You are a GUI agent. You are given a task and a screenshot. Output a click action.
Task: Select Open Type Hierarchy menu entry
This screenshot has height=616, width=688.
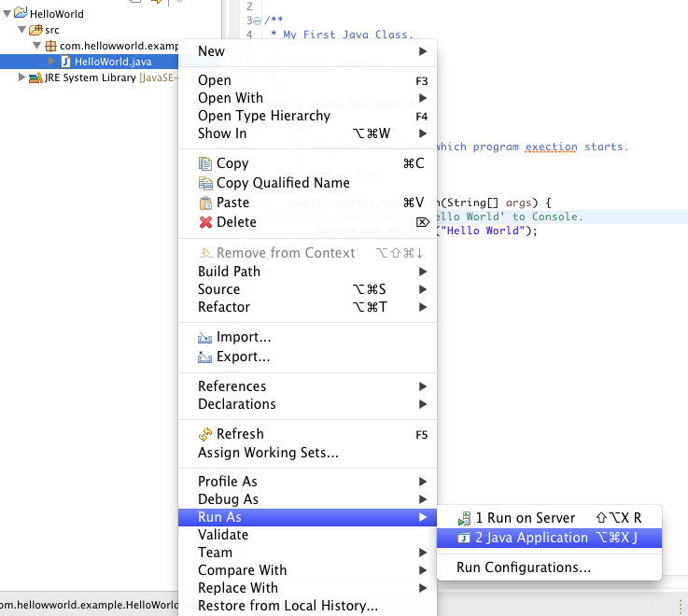pyautogui.click(x=307, y=116)
